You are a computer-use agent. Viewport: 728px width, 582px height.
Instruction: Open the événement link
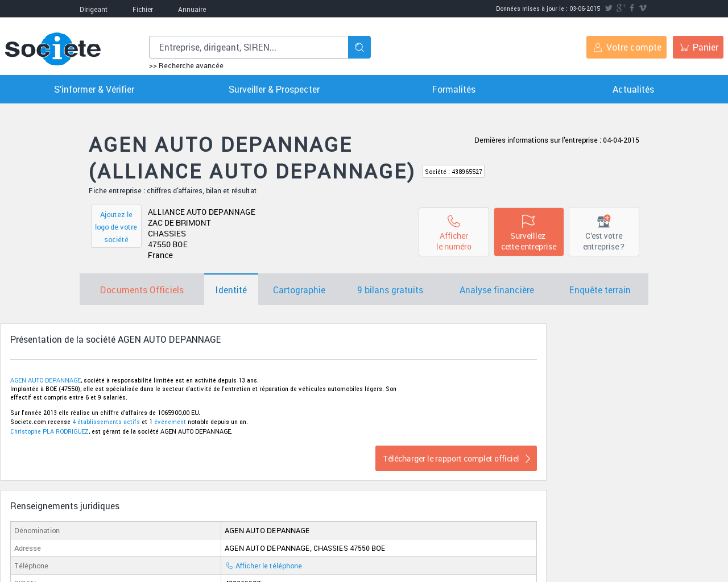(170, 422)
